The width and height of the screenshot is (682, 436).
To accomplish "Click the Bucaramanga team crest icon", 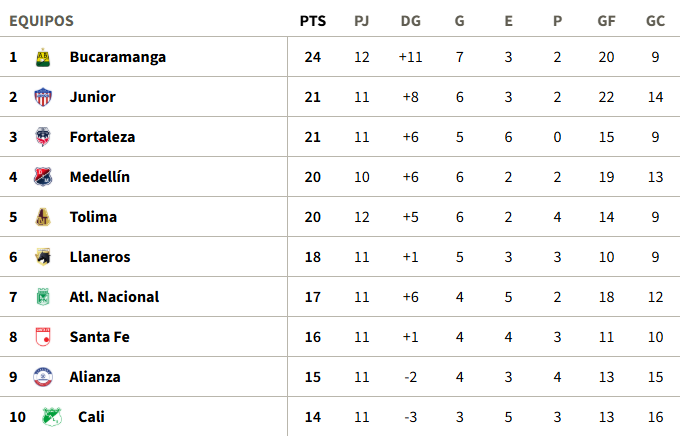I will tap(42, 57).
